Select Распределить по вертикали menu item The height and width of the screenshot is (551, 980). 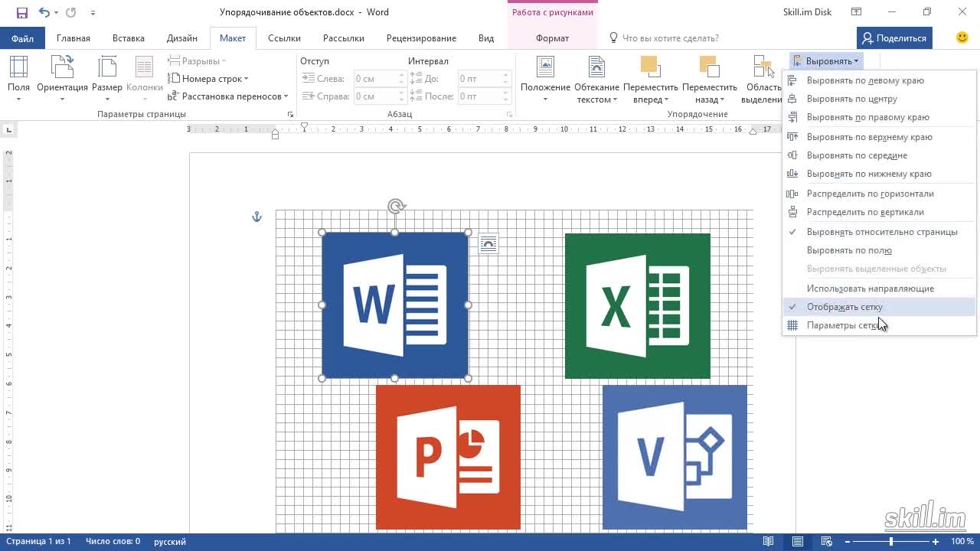point(880,212)
